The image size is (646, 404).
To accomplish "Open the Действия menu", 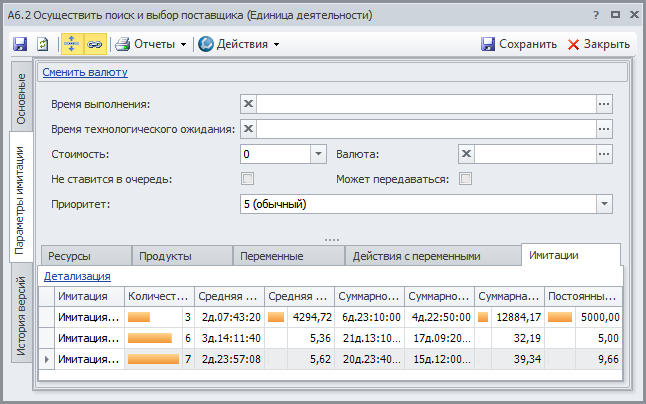I will (239, 44).
